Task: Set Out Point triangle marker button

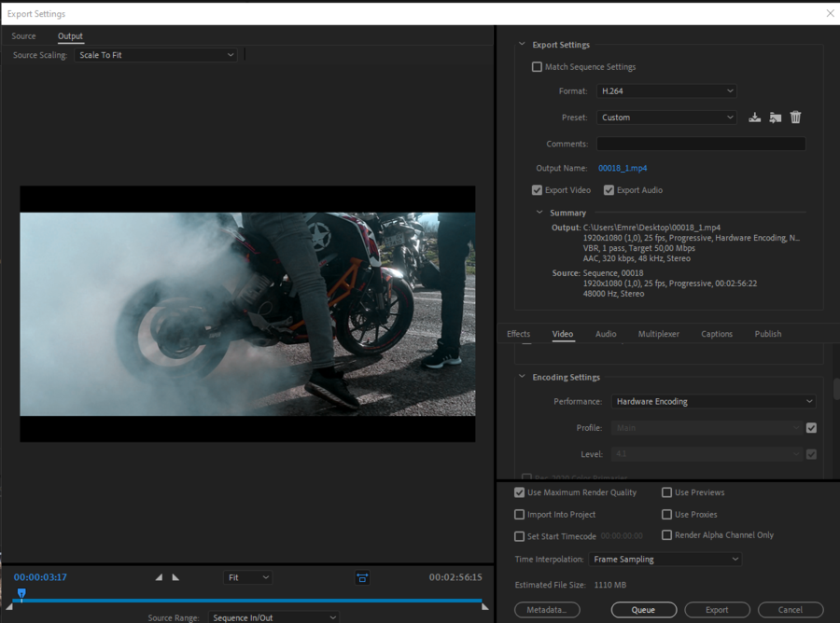Action: (175, 577)
